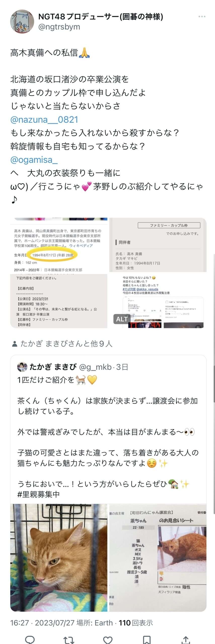215x644 pixels.
Task: Open NGT48 producer profile avatar
Action: pyautogui.click(x=22, y=22)
